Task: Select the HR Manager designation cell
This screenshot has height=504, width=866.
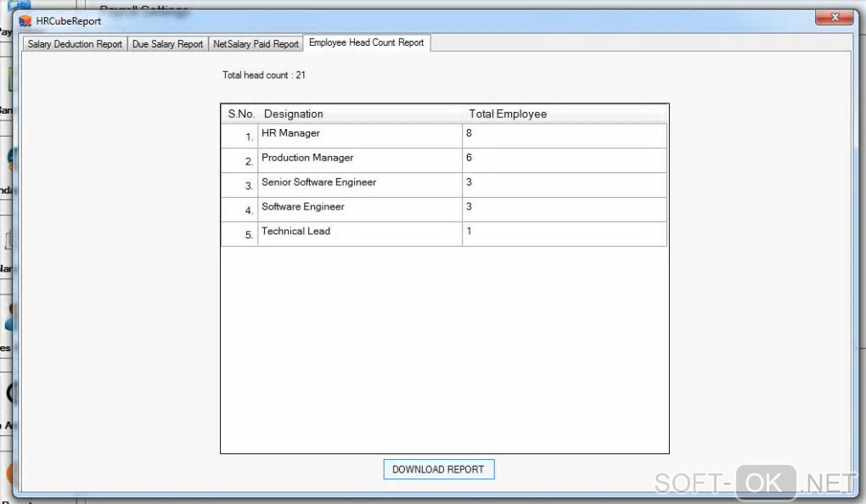Action: 360,136
